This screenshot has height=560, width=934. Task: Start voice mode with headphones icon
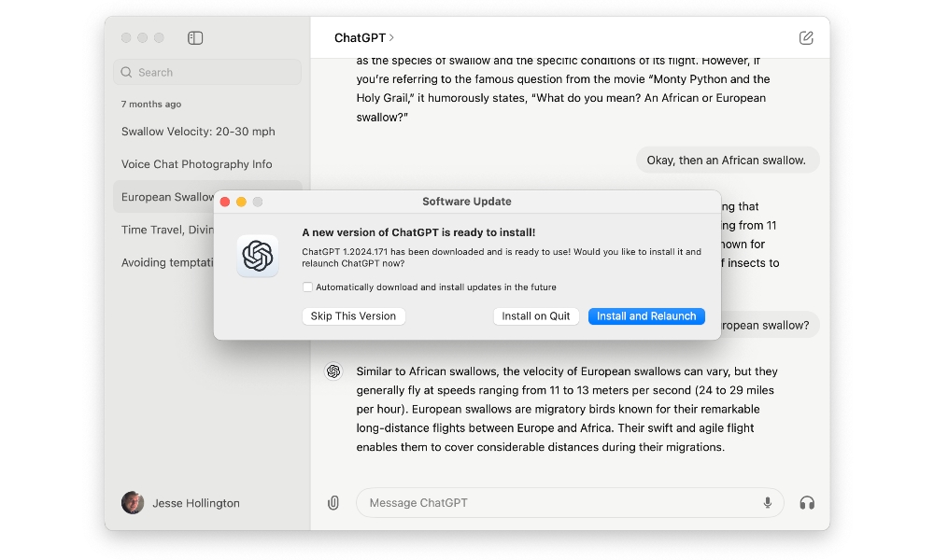click(807, 503)
